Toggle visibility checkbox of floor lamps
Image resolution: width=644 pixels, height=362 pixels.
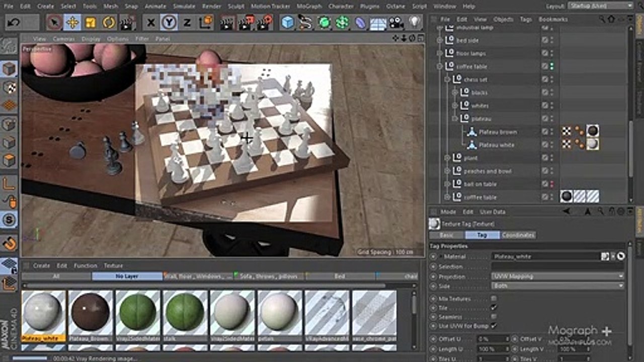point(545,53)
